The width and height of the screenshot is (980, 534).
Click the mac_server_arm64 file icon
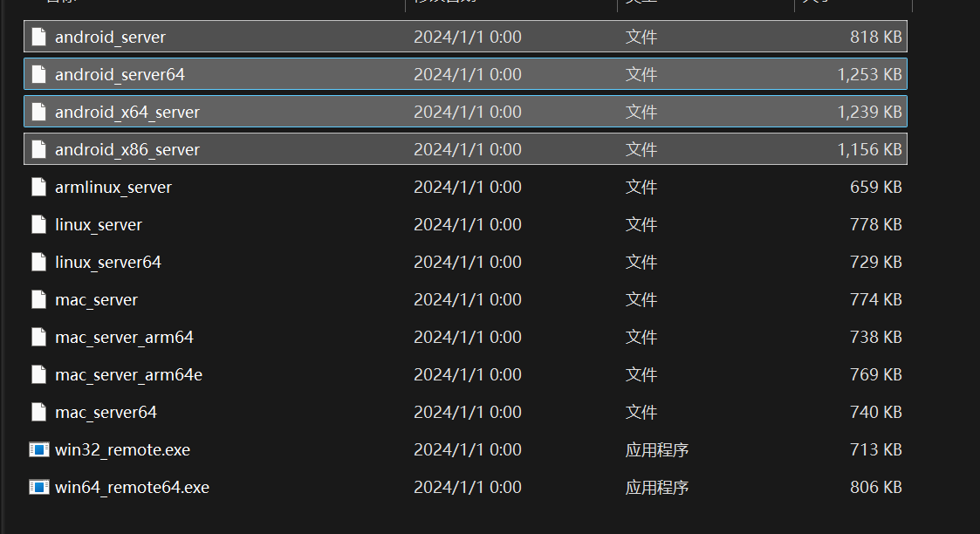38,338
